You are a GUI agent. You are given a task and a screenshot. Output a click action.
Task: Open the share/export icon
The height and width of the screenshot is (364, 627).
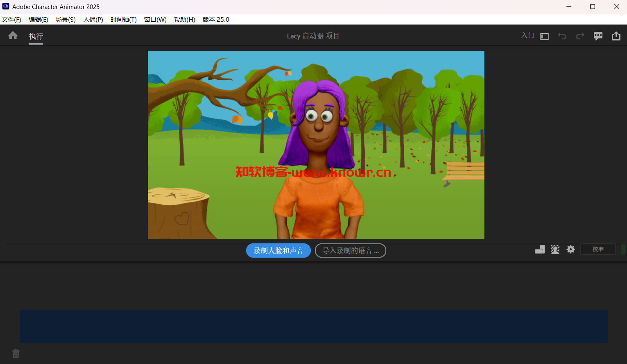(x=616, y=36)
